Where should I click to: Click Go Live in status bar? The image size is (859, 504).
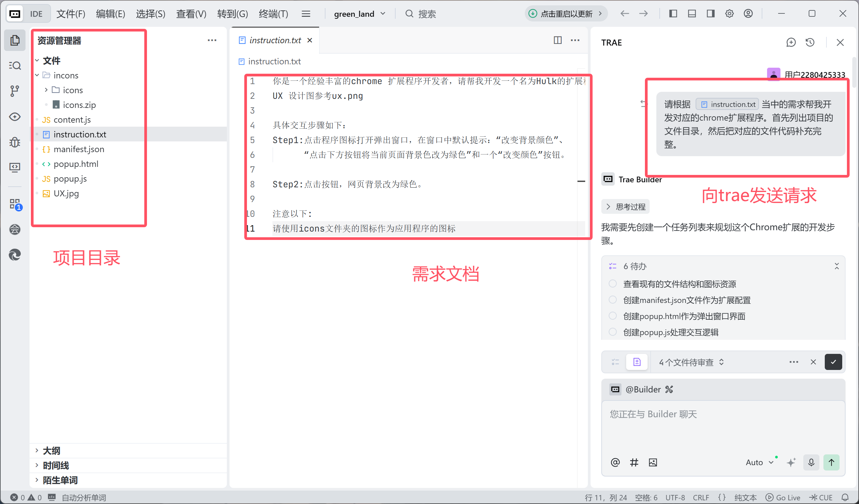[x=783, y=498]
